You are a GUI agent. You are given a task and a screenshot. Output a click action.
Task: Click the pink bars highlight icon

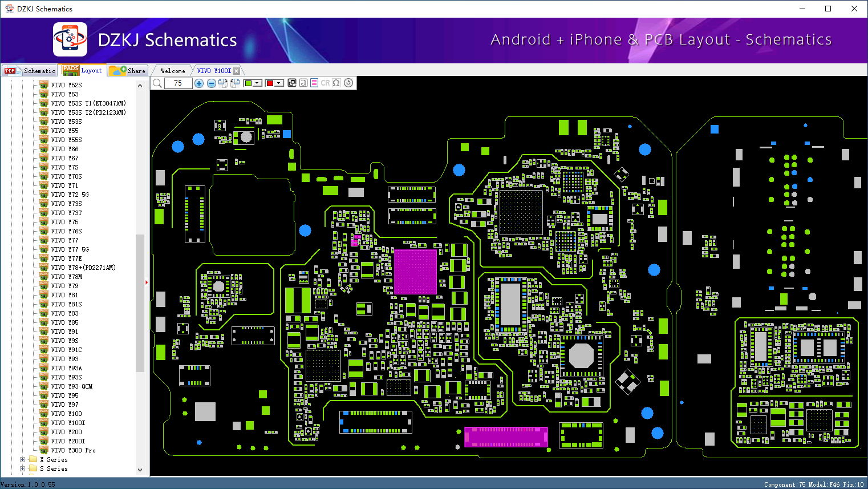tap(314, 83)
